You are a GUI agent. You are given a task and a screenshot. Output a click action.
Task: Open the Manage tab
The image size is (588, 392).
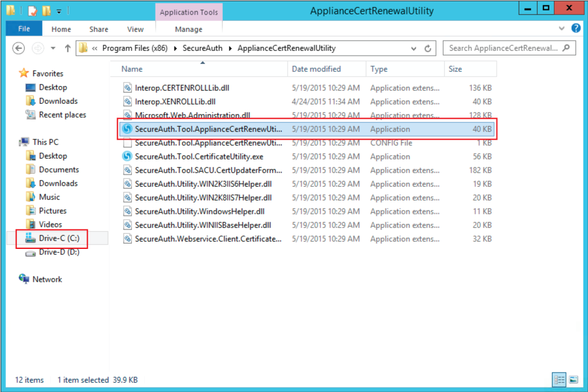point(189,29)
